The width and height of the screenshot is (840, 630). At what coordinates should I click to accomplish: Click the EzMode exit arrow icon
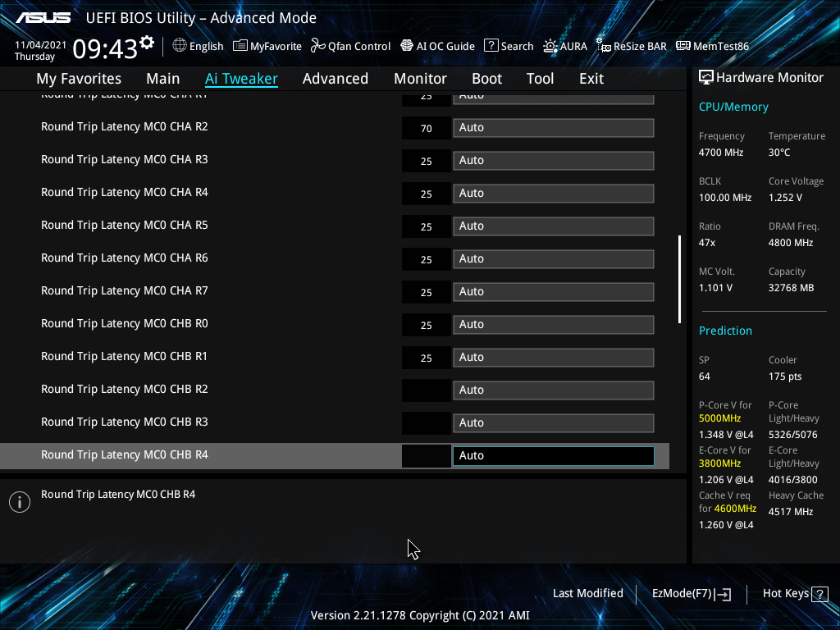click(723, 594)
